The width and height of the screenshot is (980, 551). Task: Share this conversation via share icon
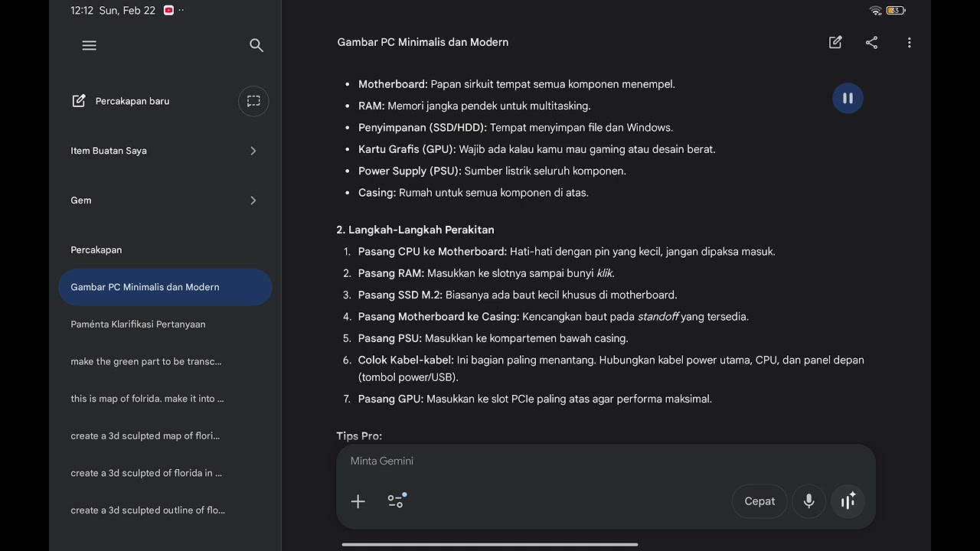pos(871,42)
